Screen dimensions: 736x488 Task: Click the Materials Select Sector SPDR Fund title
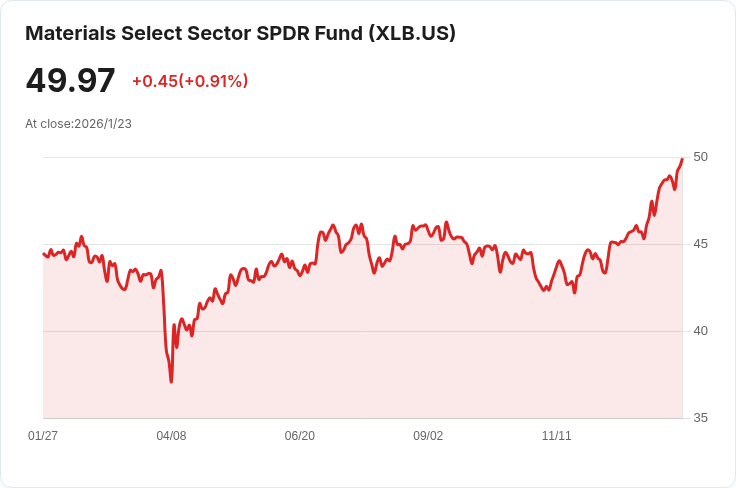point(240,33)
